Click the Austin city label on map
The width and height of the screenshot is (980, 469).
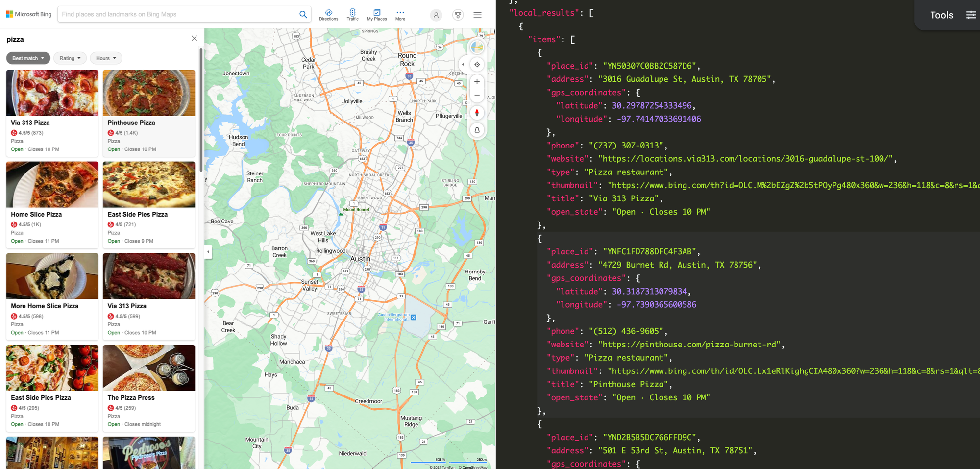360,259
